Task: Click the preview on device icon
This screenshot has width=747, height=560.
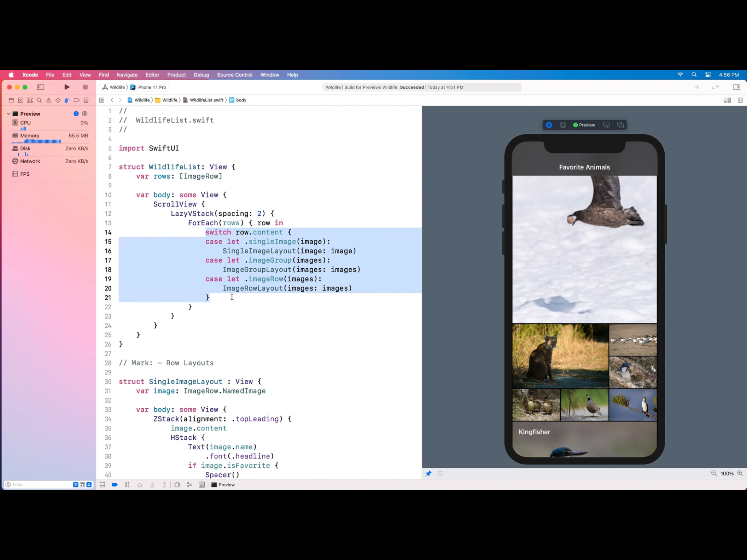Action: pyautogui.click(x=563, y=125)
